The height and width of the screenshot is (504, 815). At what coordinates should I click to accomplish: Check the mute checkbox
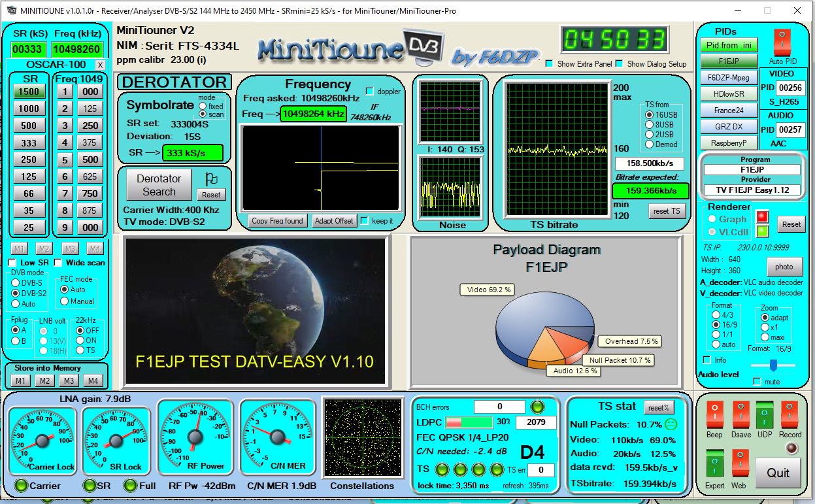[757, 381]
